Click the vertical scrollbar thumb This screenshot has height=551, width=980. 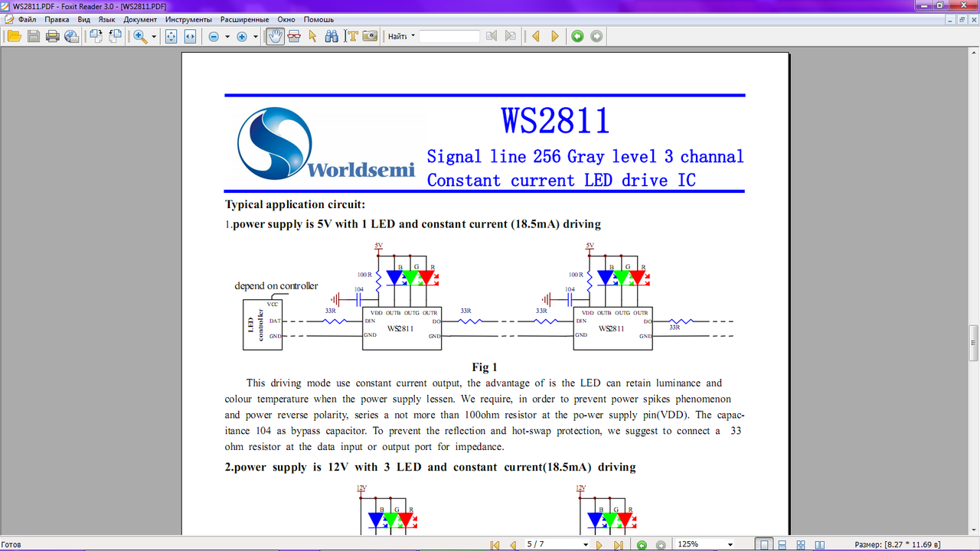click(x=974, y=342)
